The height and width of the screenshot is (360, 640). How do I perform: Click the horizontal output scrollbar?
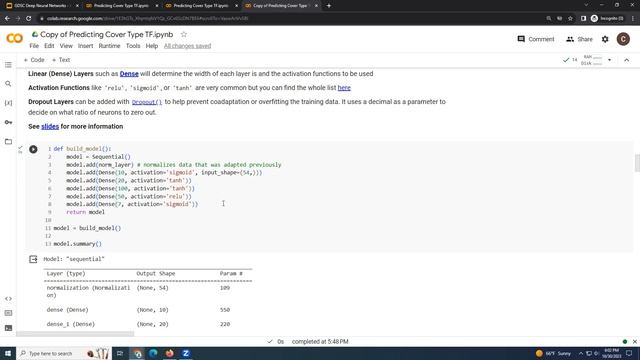(x=75, y=334)
